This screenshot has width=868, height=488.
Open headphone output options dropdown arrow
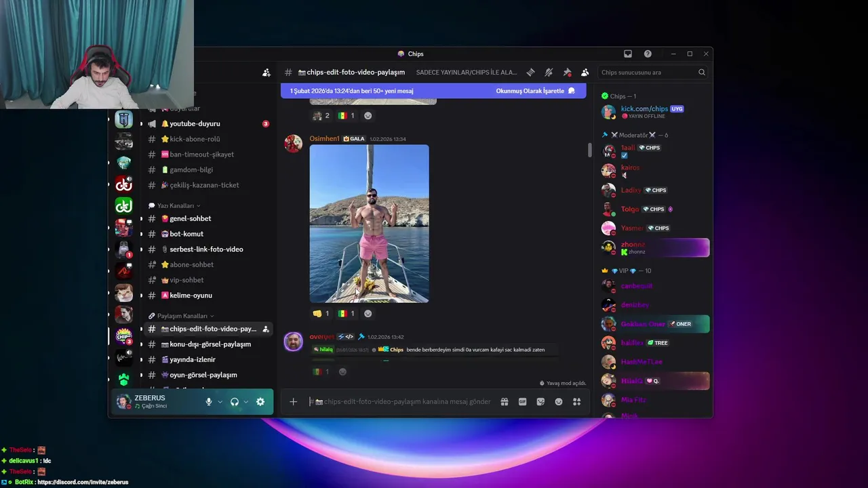pyautogui.click(x=245, y=402)
